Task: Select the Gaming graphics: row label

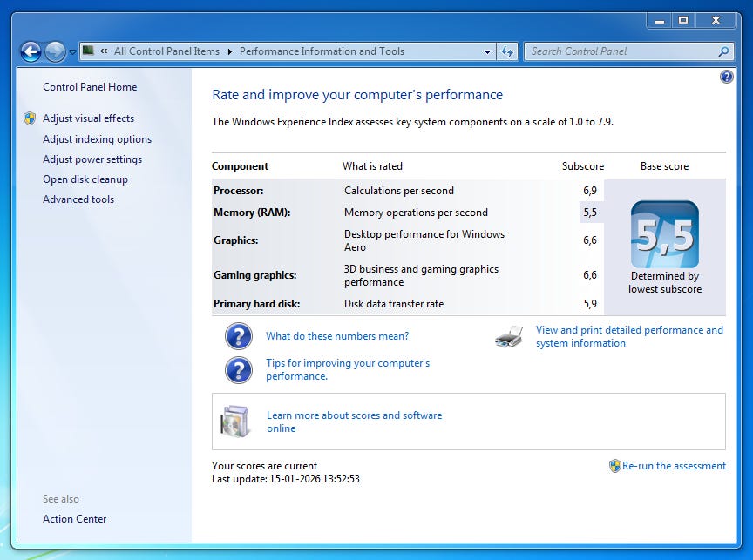Action: (x=255, y=275)
